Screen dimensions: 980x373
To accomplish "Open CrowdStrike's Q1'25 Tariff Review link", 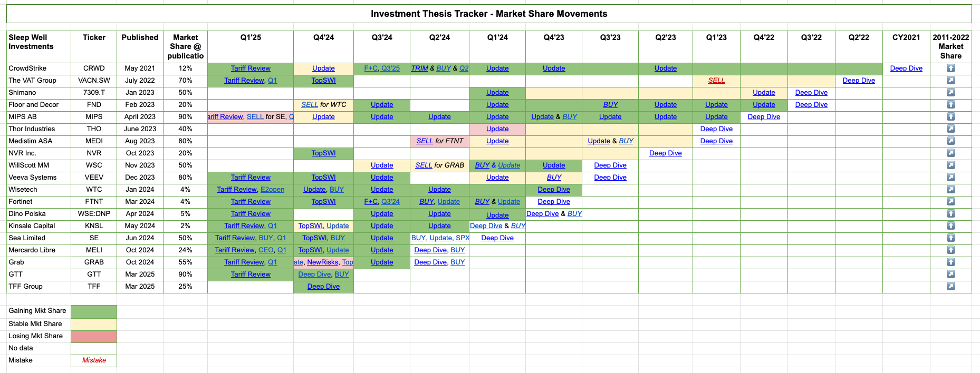I will [251, 68].
